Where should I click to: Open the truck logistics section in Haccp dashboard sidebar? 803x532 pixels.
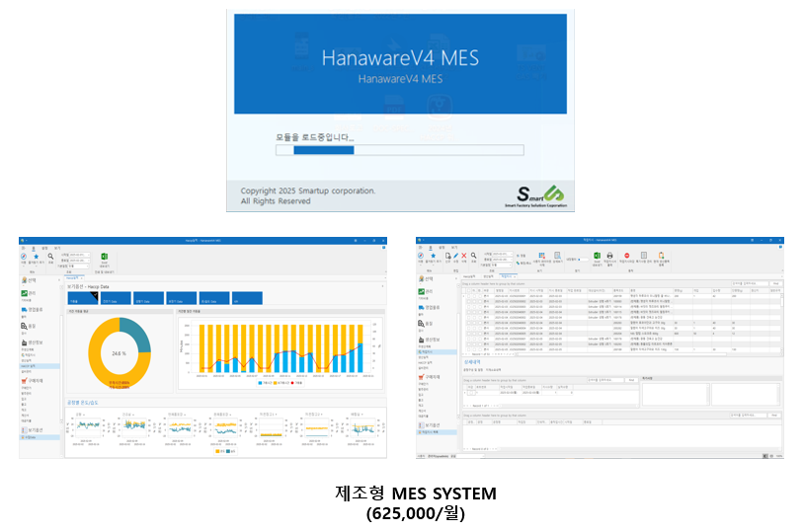32,310
